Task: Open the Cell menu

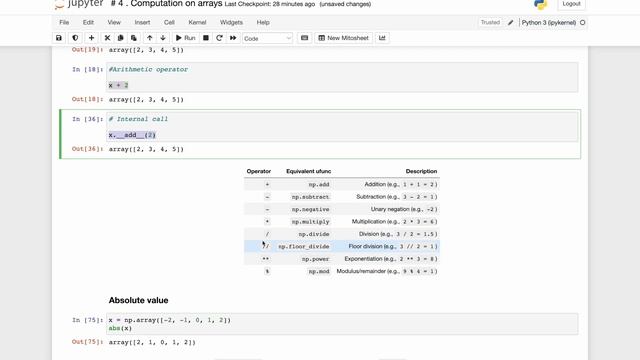Action: [x=169, y=22]
